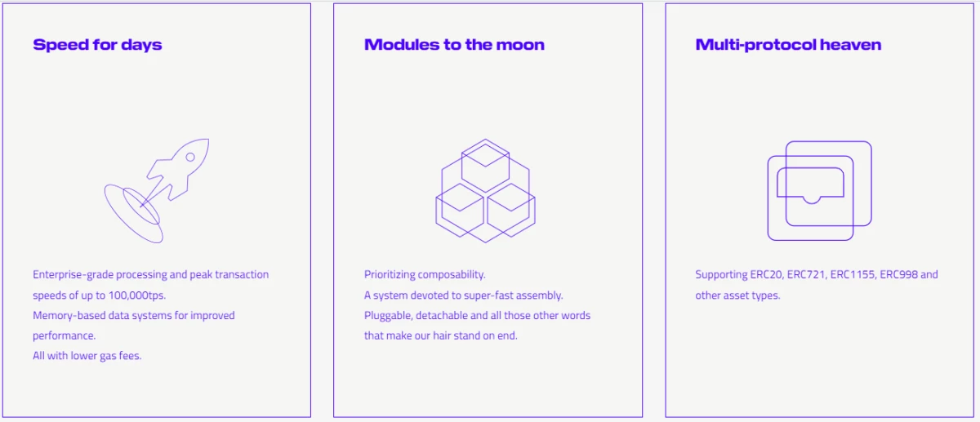980x422 pixels.
Task: Click the "Enterprise-grade processing" text line
Action: [x=150, y=274]
